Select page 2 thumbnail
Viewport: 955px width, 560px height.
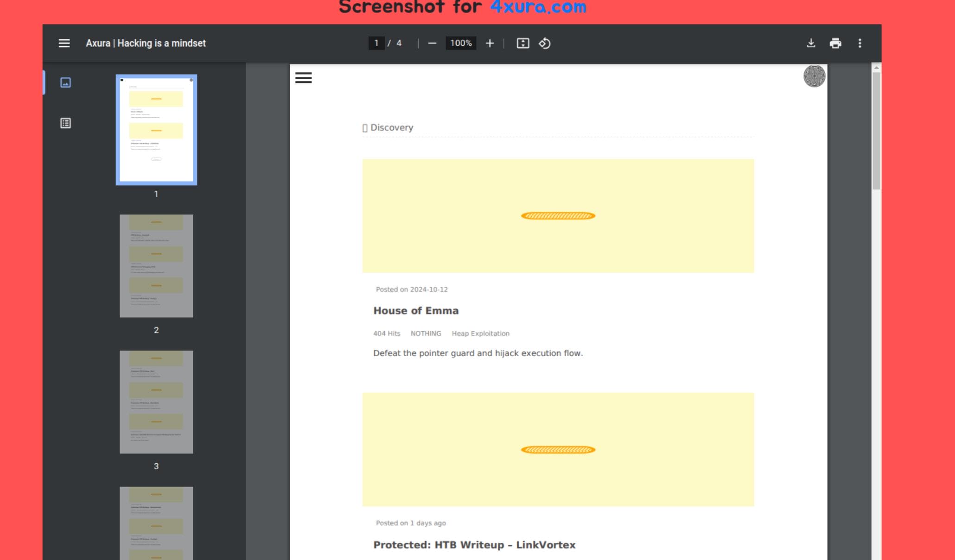[x=156, y=266]
